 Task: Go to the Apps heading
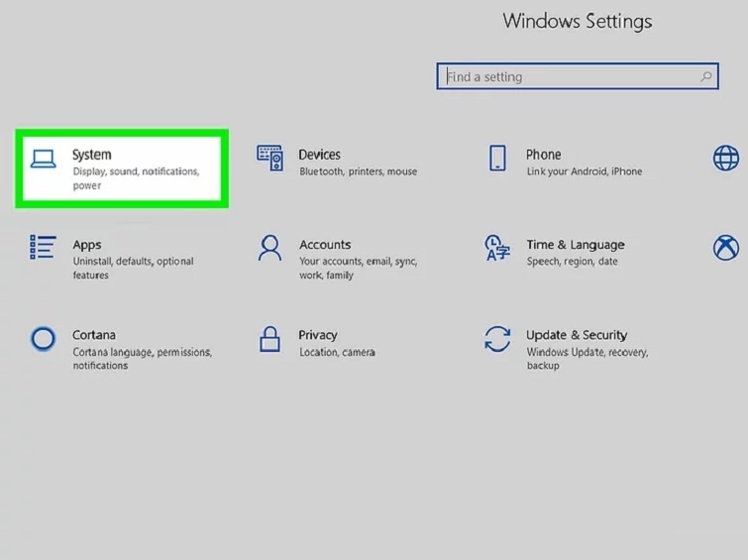click(87, 245)
